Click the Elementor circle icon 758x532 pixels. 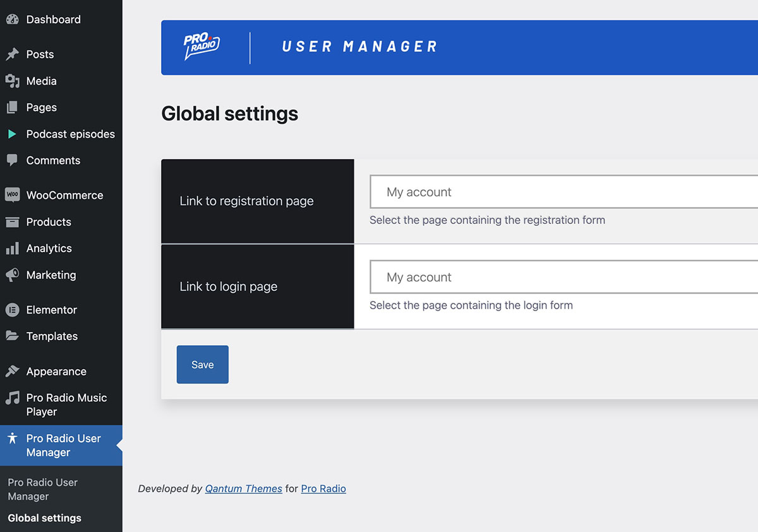pyautogui.click(x=12, y=310)
